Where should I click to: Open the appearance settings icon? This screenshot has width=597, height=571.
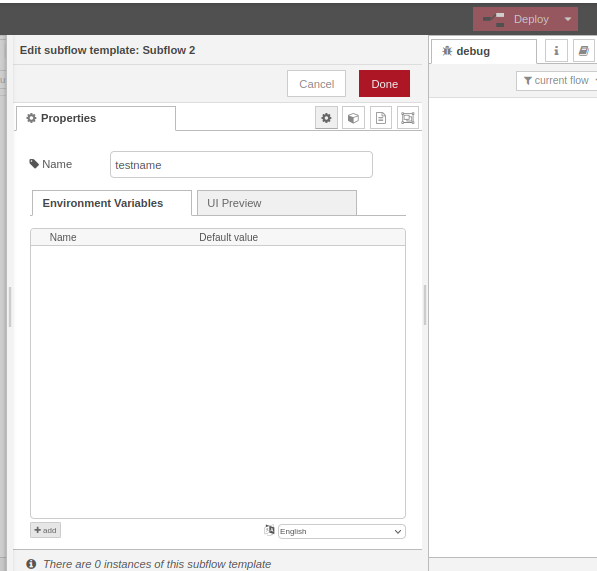click(x=408, y=118)
